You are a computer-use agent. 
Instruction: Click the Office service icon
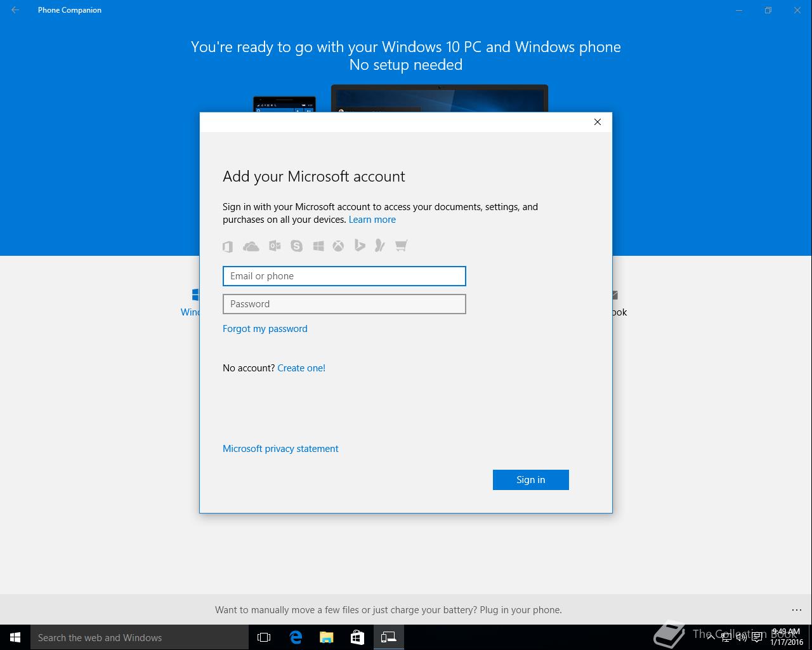(228, 246)
